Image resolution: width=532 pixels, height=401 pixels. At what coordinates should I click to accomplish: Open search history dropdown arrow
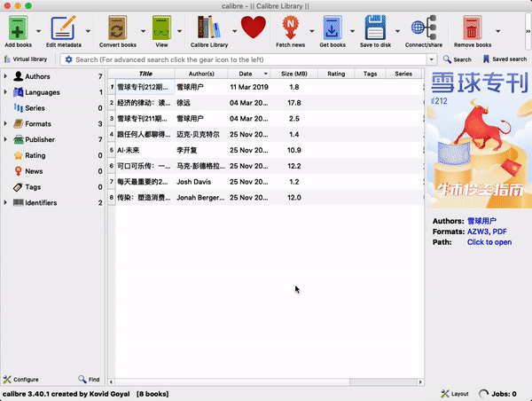431,59
